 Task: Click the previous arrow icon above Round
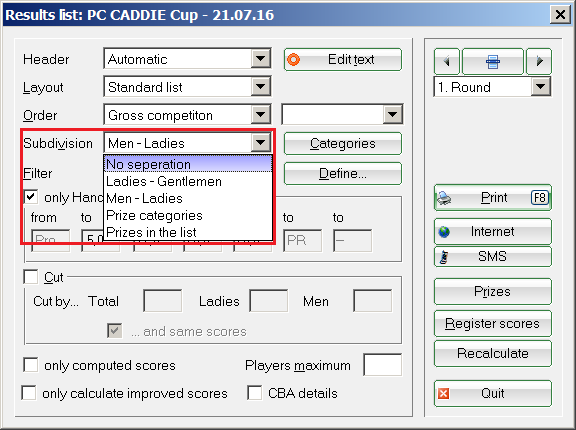pyautogui.click(x=447, y=61)
